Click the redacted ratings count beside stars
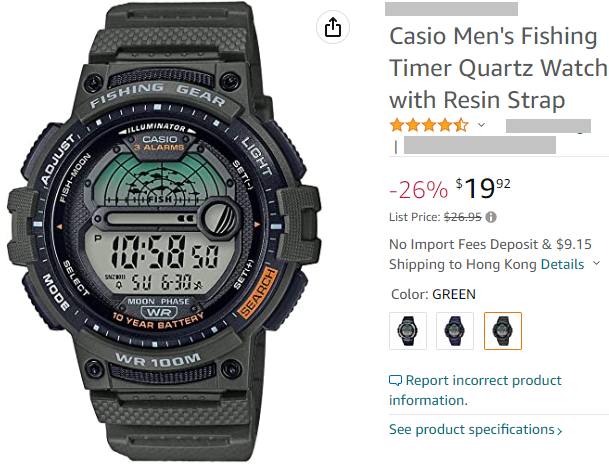The height and width of the screenshot is (466, 609). [548, 125]
